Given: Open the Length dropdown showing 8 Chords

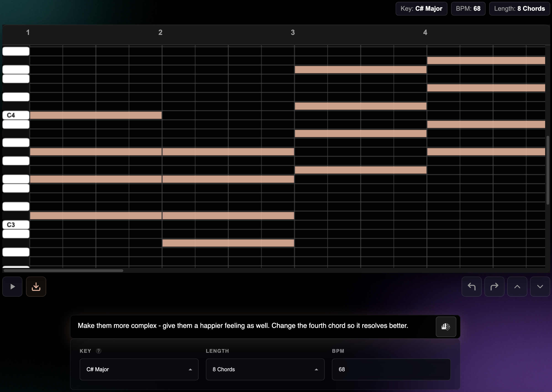Looking at the screenshot, I should tap(265, 369).
